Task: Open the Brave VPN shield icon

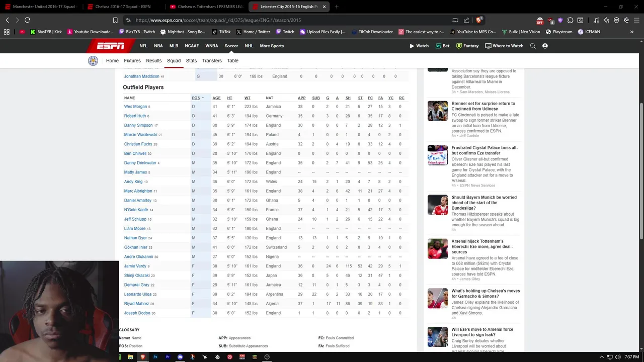Action: click(x=616, y=20)
